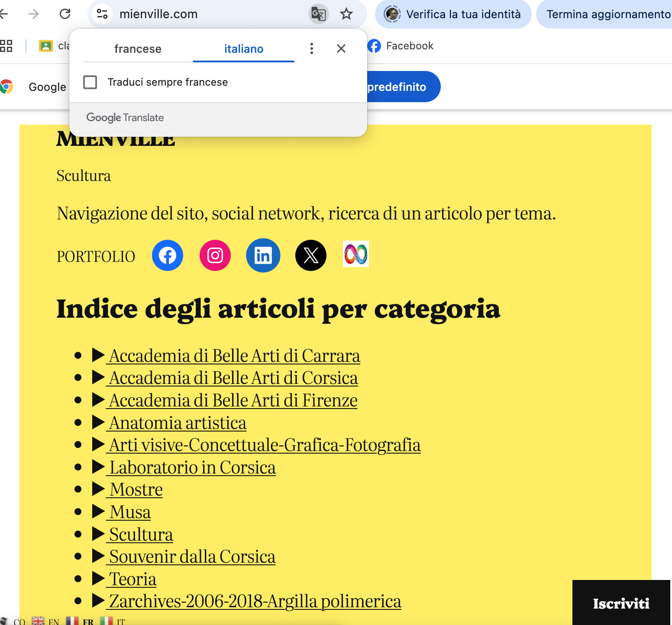Expand the Anatomia artistica disclosure triangle
Image resolution: width=672 pixels, height=625 pixels.
click(98, 422)
